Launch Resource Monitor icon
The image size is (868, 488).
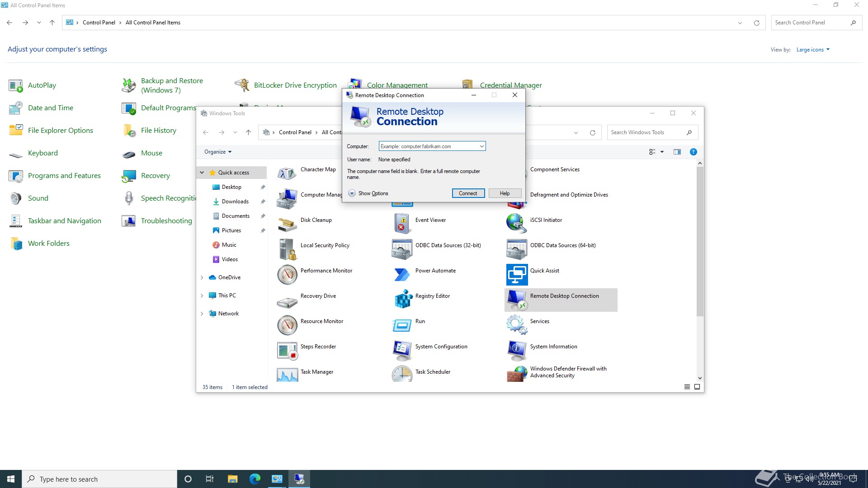click(287, 325)
